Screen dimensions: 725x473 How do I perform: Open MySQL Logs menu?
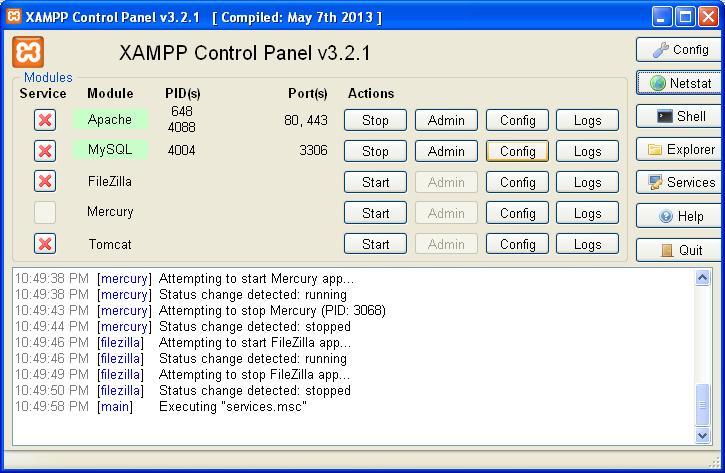[x=587, y=151]
